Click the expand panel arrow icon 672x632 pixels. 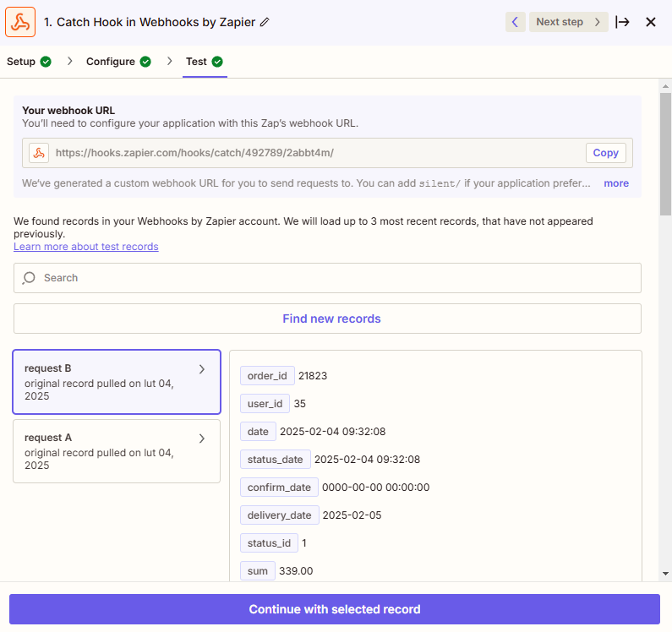click(623, 22)
